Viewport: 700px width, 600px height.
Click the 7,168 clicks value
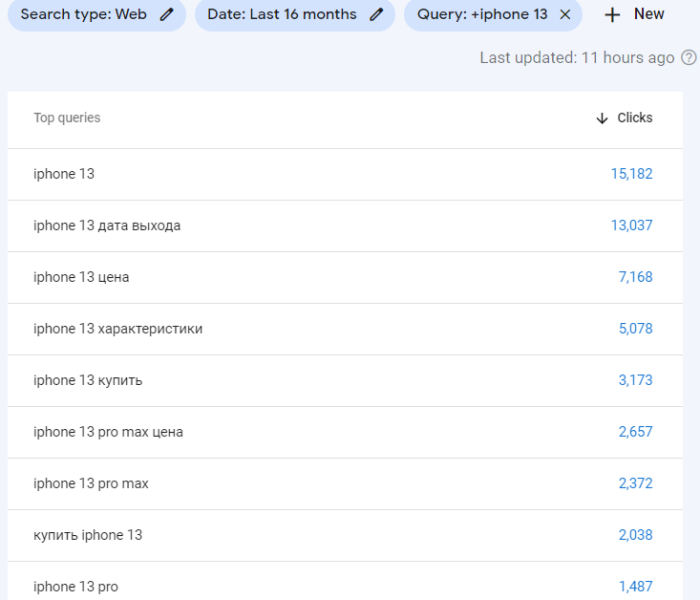point(635,277)
